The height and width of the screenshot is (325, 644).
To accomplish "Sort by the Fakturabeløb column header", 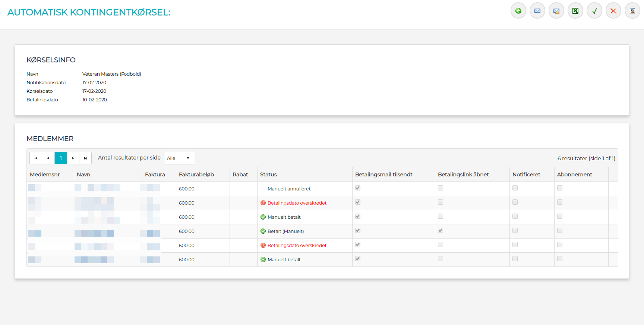I will 196,174.
